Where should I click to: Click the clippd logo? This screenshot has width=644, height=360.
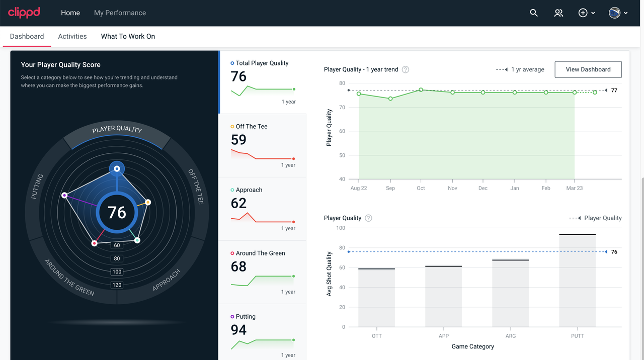[x=24, y=13]
